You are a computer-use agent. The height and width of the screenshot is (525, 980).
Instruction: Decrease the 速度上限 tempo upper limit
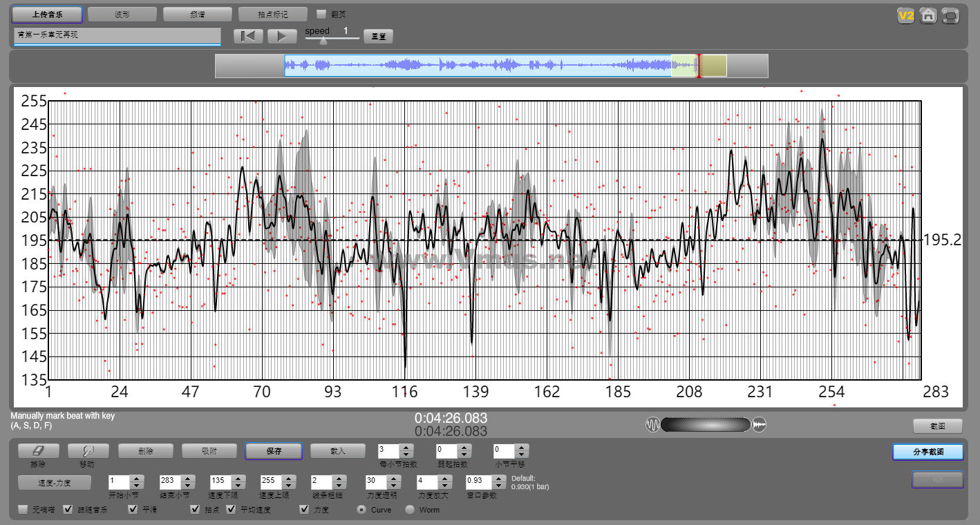click(288, 484)
